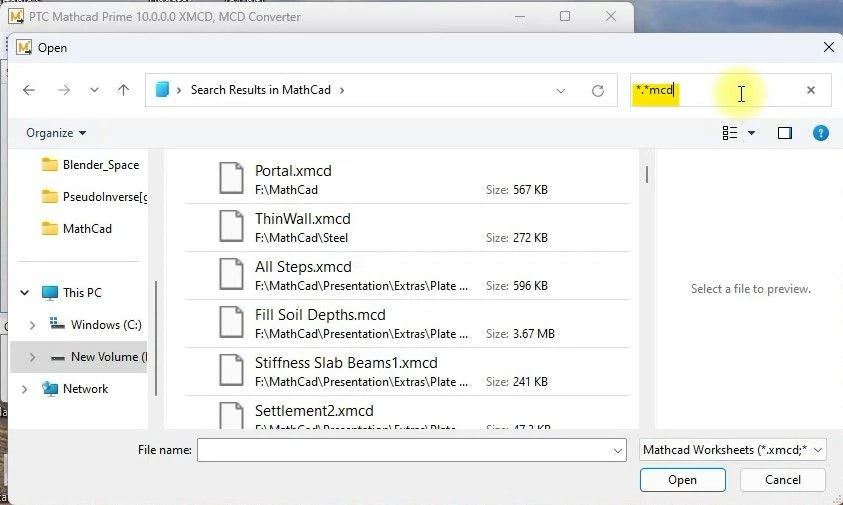
Task: Click the Open button
Action: 682,480
